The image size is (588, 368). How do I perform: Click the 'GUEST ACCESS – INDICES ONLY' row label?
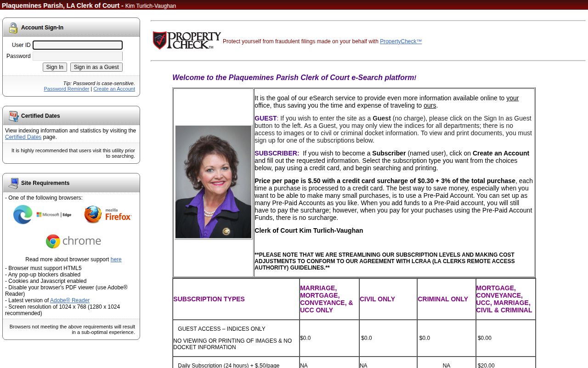[221, 329]
